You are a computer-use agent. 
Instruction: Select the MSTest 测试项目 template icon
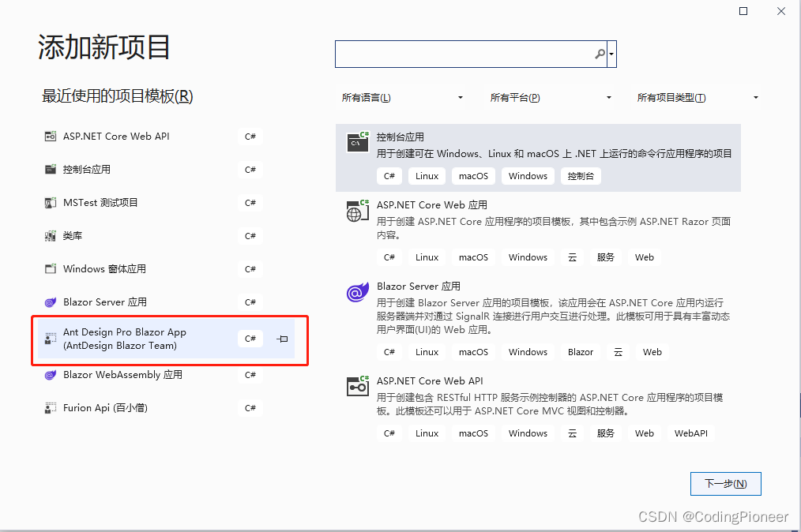tap(49, 202)
